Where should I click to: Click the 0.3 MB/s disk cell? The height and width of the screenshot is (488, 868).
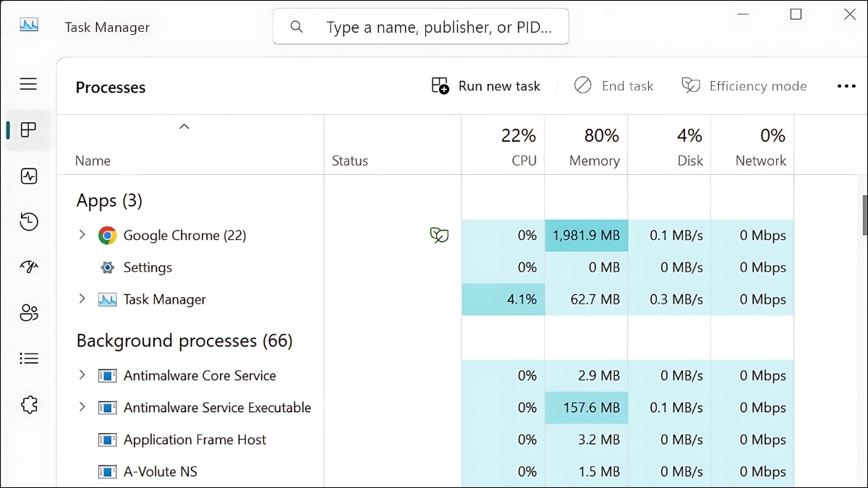(670, 299)
